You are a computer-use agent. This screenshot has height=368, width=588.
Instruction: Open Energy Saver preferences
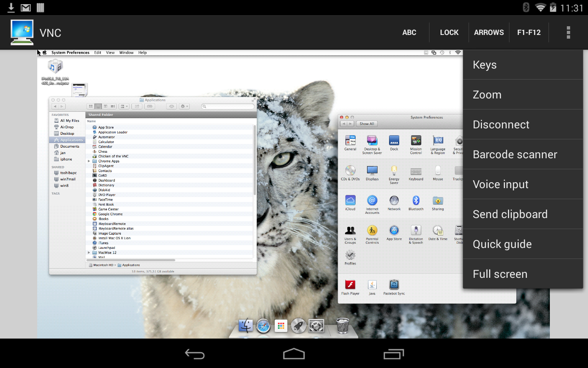tap(394, 174)
